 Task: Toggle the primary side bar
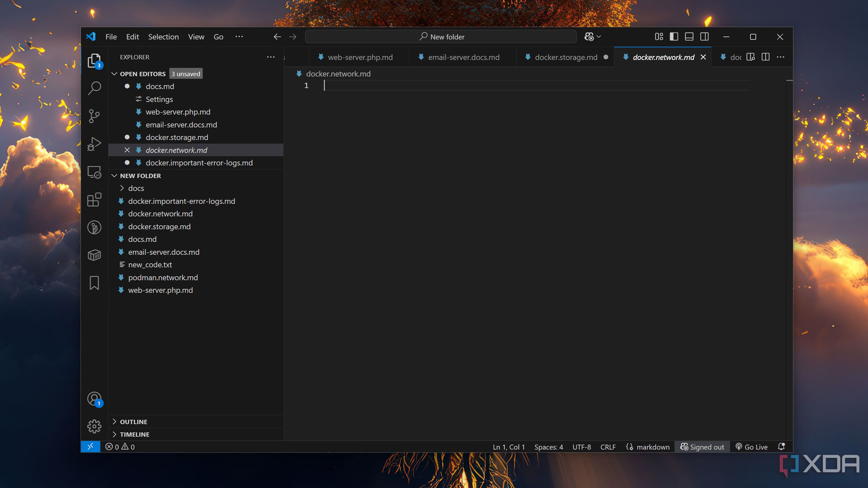coord(674,37)
